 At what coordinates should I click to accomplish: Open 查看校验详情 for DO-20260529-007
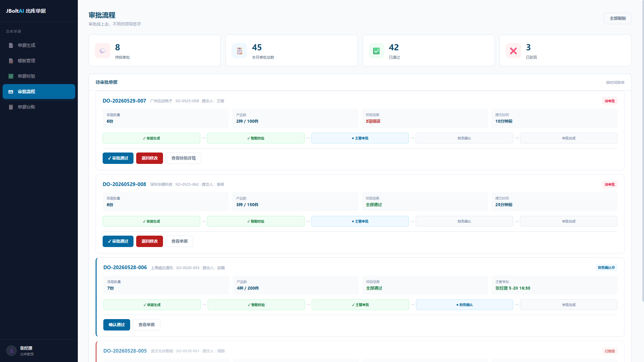183,158
